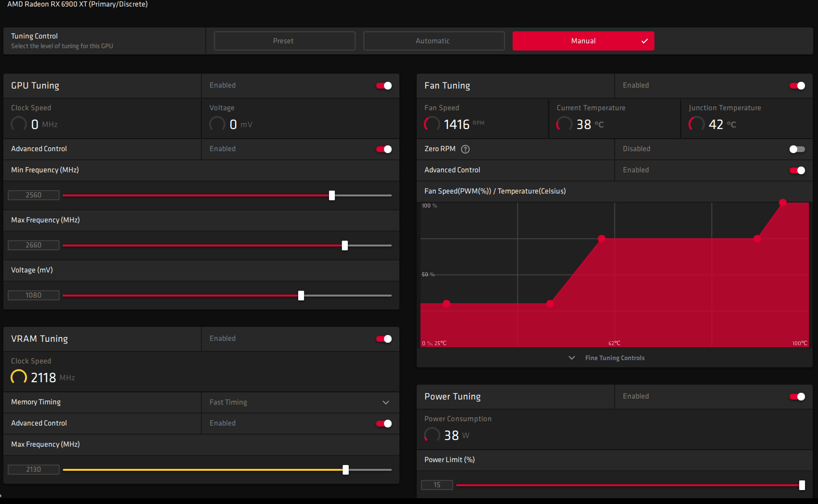Click the Junction Temperature gauge dial
The image size is (818, 504).
coord(697,124)
